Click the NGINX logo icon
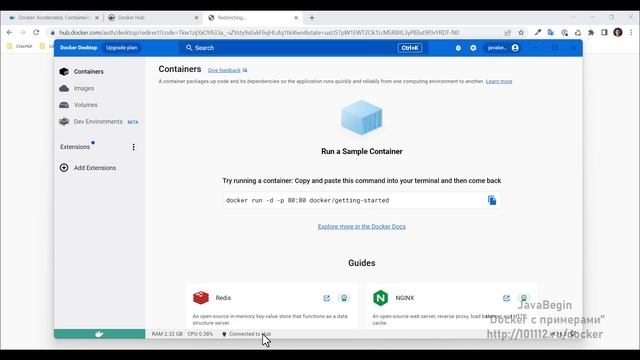The image size is (640, 360). pos(380,298)
